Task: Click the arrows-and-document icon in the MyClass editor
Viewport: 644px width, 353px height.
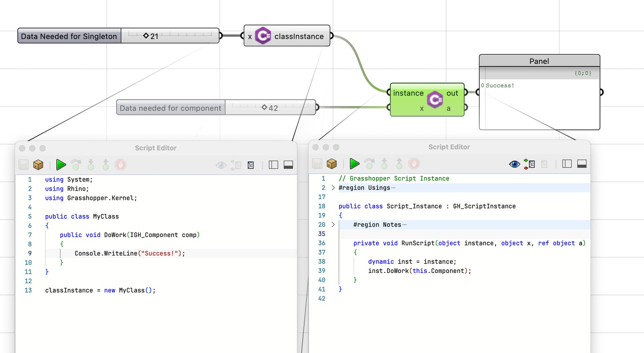Action: [236, 165]
